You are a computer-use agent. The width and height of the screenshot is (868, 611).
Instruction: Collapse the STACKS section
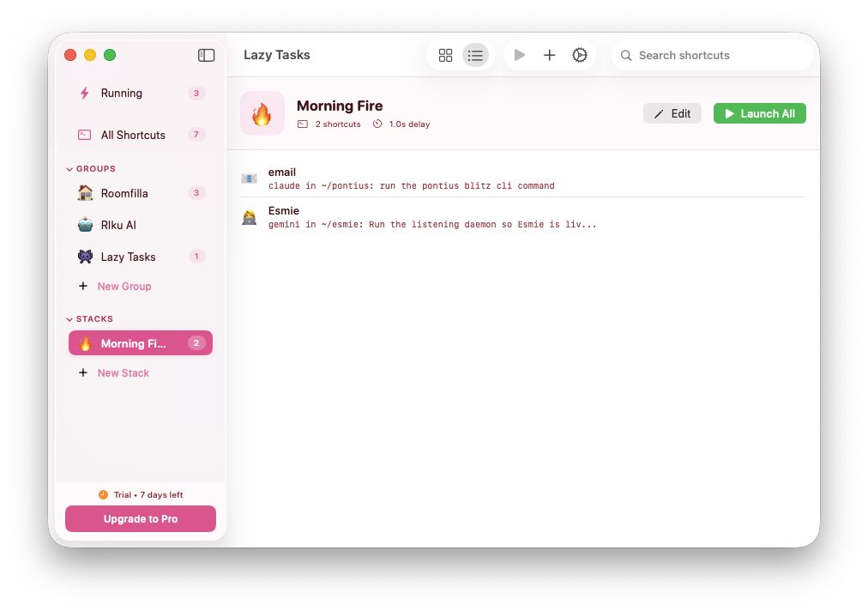tap(70, 318)
